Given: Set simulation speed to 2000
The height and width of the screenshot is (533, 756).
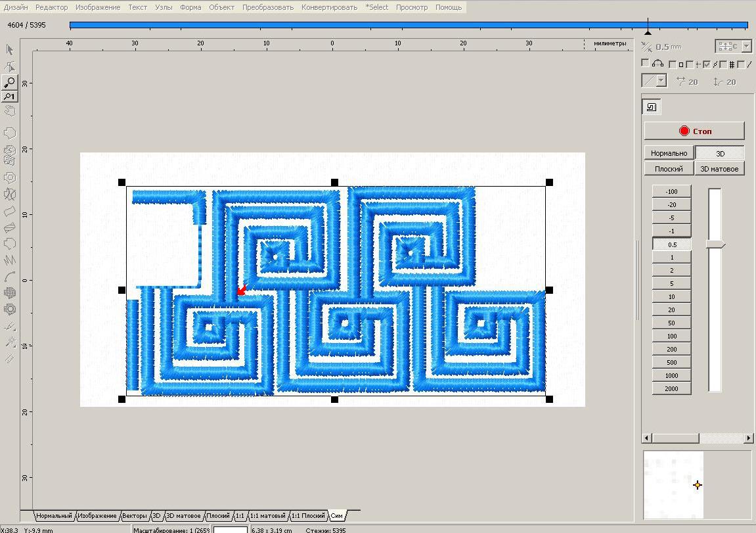Looking at the screenshot, I should click(672, 388).
